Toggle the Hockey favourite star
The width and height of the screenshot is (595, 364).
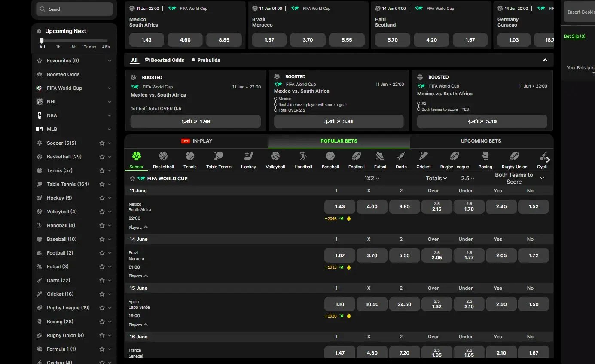102,198
